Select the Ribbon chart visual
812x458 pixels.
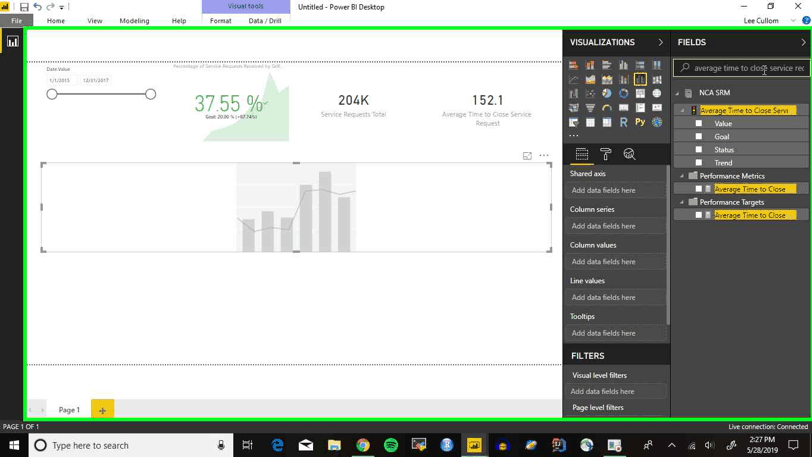657,79
